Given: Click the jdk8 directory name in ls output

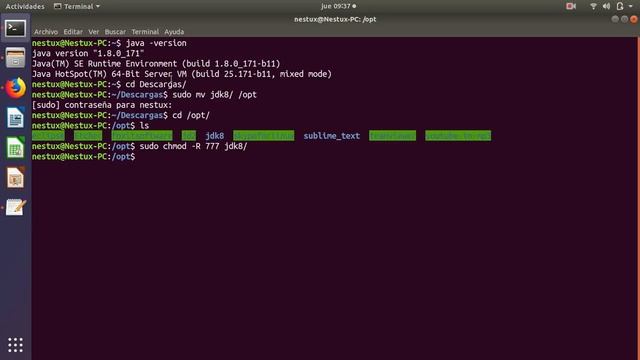Looking at the screenshot, I should click(x=215, y=136).
